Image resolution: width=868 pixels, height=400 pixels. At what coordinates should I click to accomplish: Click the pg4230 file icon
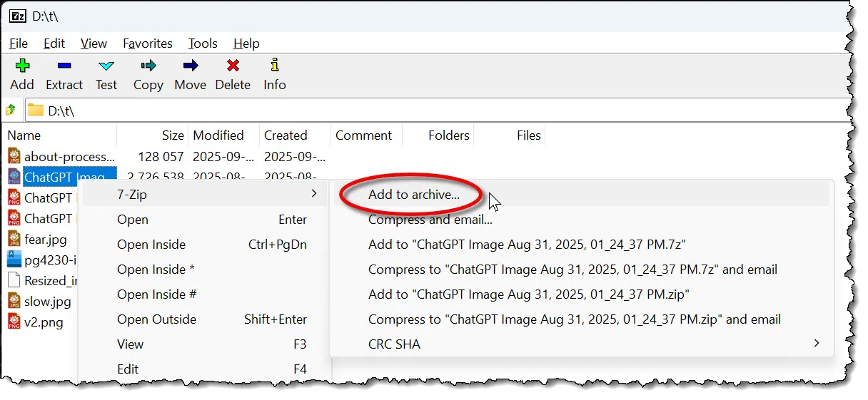click(x=15, y=260)
